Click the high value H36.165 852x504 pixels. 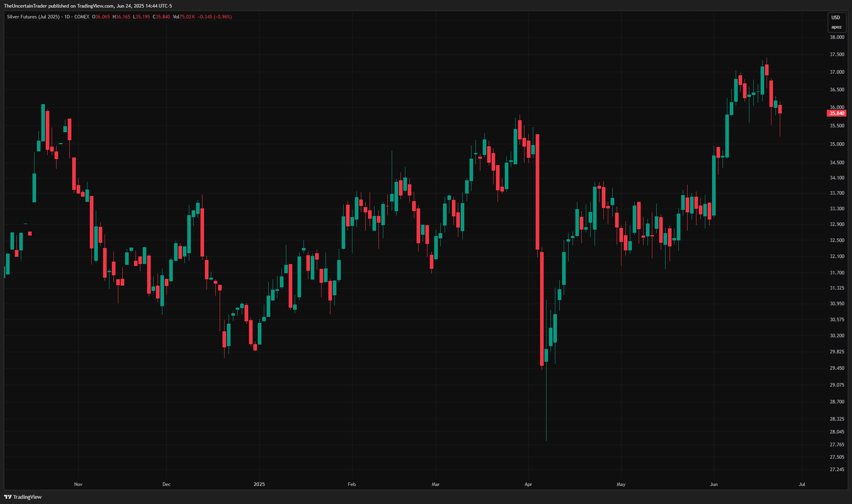[121, 17]
